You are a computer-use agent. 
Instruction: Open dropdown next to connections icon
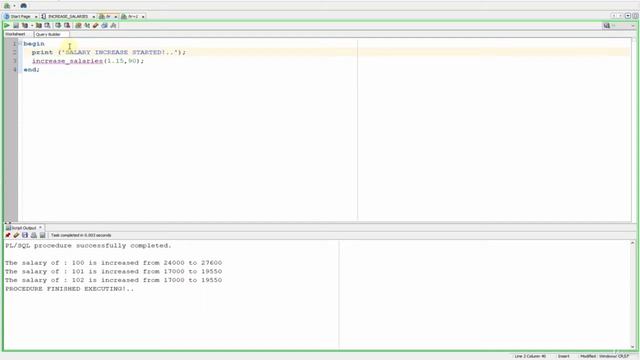click(14, 6)
